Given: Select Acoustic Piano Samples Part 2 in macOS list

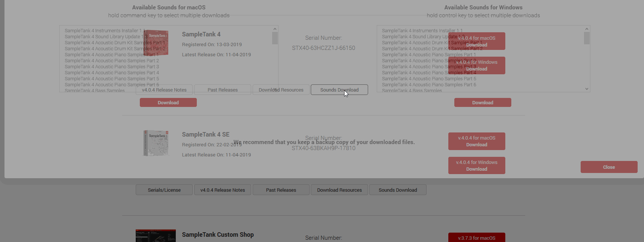Looking at the screenshot, I should (112, 61).
